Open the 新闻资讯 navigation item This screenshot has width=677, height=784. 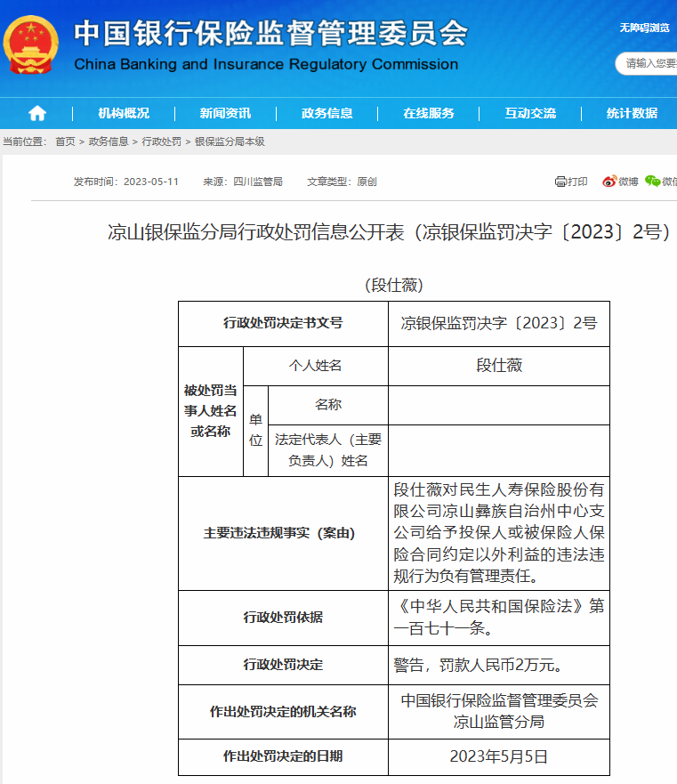click(x=225, y=113)
